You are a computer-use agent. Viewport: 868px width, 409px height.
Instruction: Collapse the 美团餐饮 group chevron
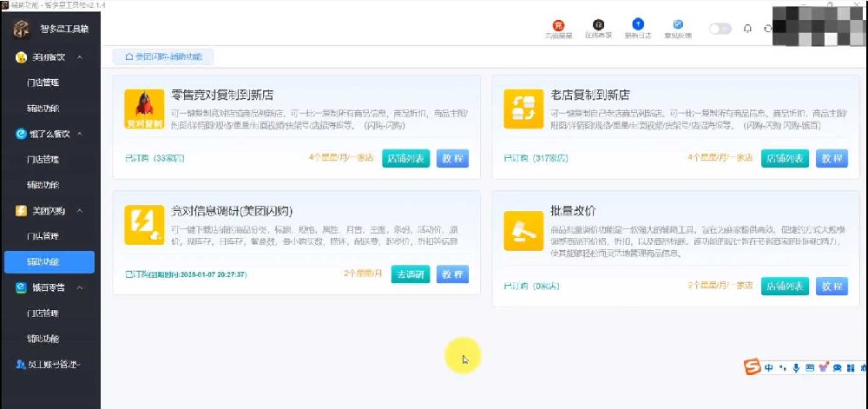80,57
